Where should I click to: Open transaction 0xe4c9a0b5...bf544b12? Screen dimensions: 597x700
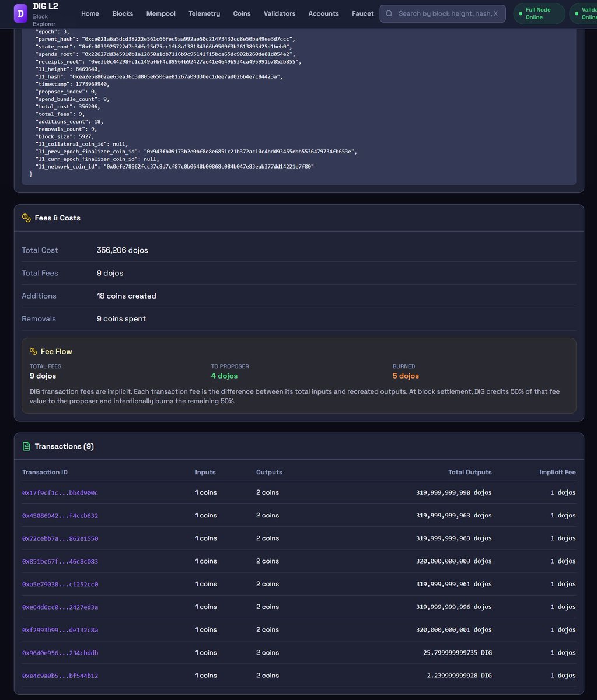click(60, 675)
